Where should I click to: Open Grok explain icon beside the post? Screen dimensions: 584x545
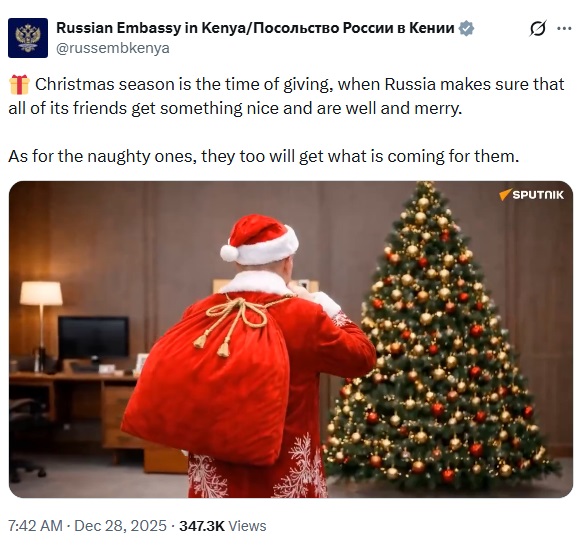click(x=538, y=28)
